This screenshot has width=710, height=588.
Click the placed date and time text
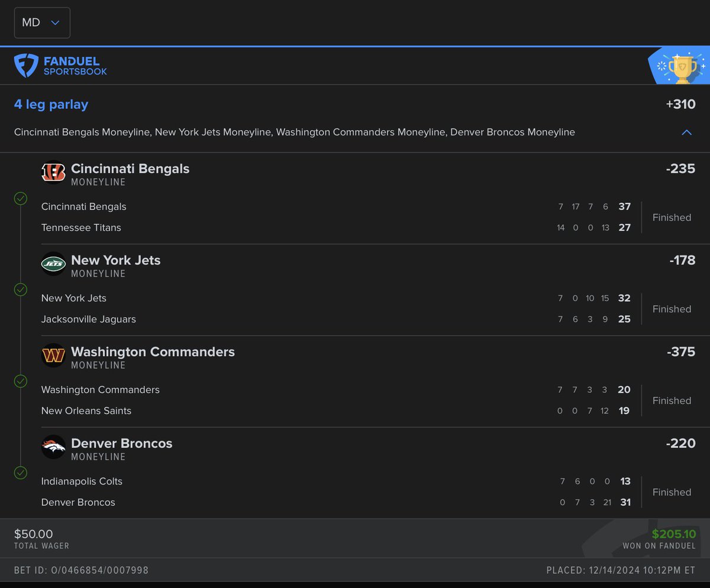coord(621,571)
